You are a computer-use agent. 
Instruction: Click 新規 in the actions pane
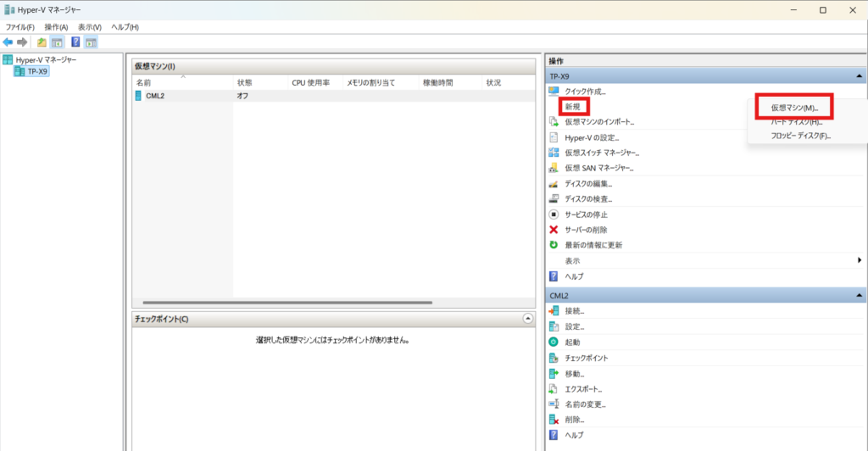[x=572, y=107]
